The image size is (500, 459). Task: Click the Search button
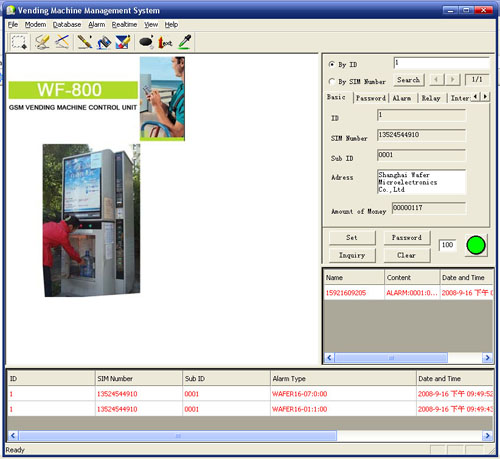coord(409,80)
